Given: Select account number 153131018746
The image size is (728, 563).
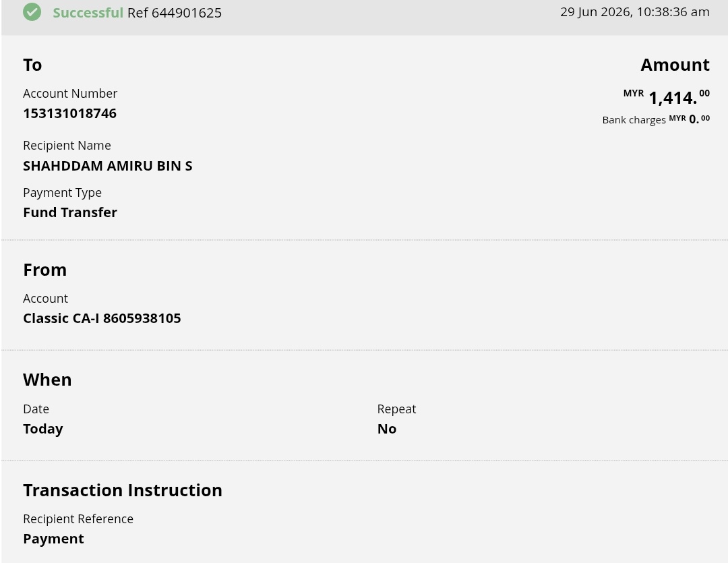Looking at the screenshot, I should (69, 113).
